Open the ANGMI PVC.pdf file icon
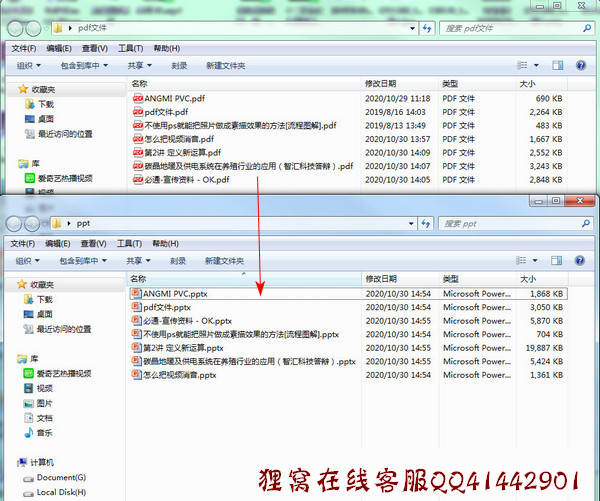Viewport: 600px width, 501px height. click(x=137, y=99)
